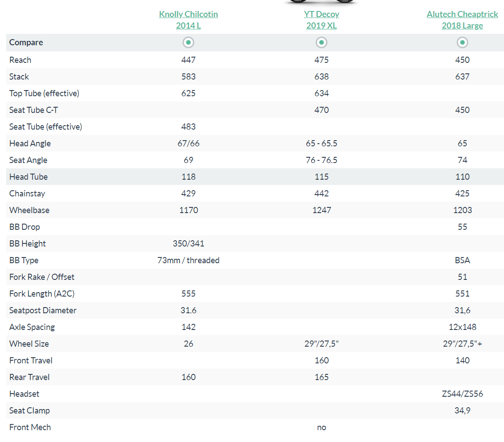Viewport: 504px width, 442px height.
Task: Click the BB Type row label
Action: [24, 260]
